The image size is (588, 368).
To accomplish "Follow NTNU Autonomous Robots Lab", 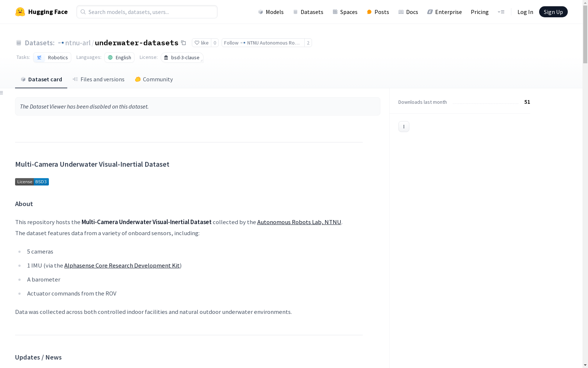I will [263, 43].
